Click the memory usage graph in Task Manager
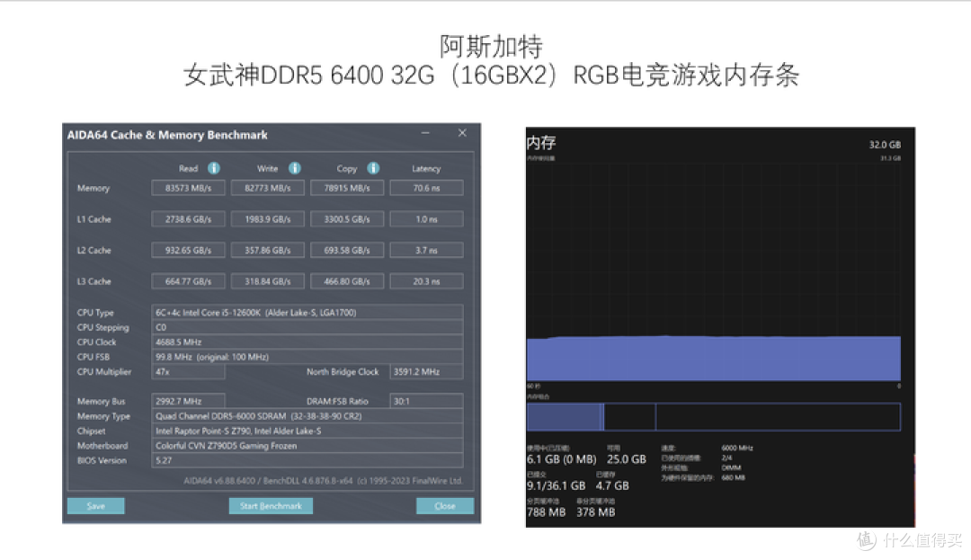Screen dimensions: 971x560 click(x=713, y=272)
